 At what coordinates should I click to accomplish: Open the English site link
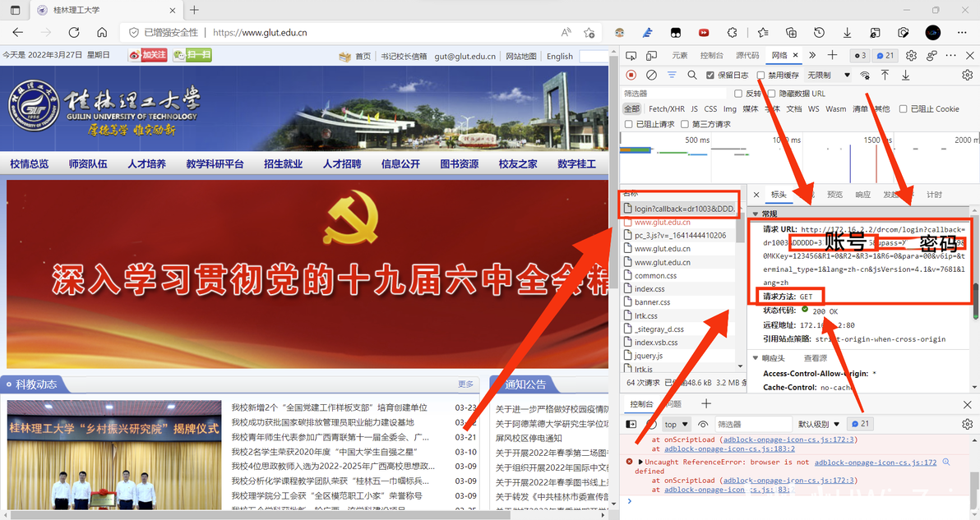(x=559, y=56)
